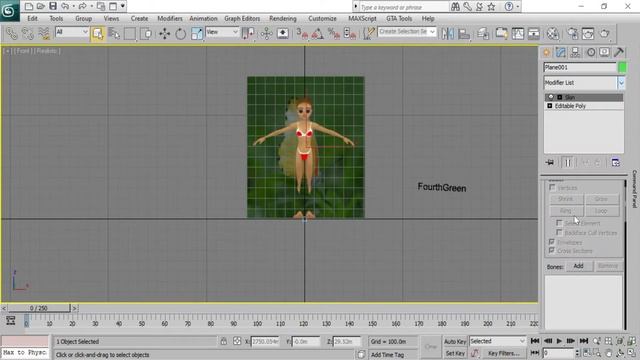This screenshot has height=360, width=640.
Task: Expand the Editable Poly stack entry
Action: (550, 106)
